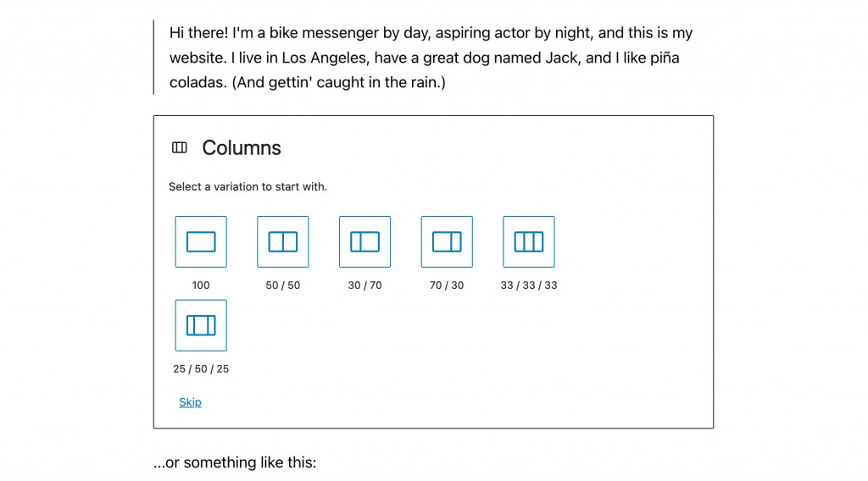
Task: Select the 50 / 50 two-column icon
Action: (x=283, y=242)
